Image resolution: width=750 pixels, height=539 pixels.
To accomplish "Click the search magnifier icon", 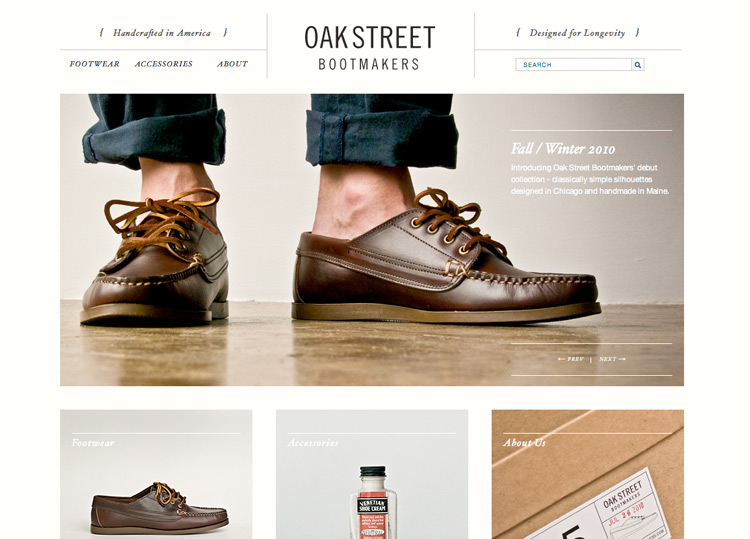I will 638,65.
